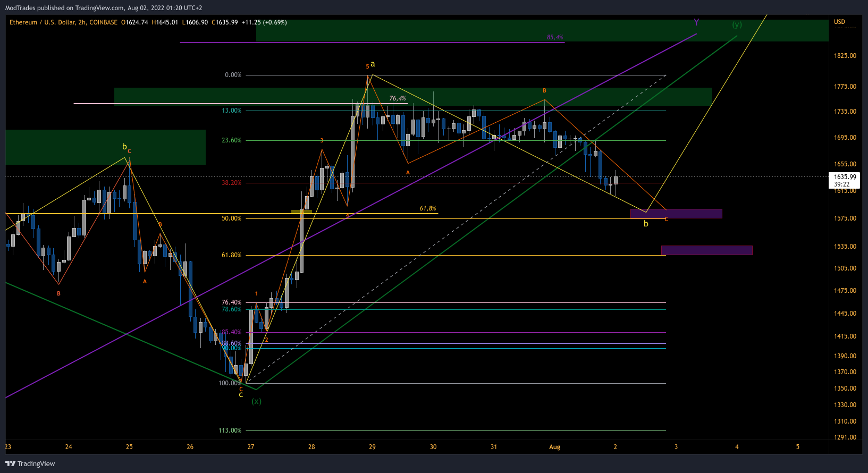Click the current price label 1635.99

click(845, 177)
